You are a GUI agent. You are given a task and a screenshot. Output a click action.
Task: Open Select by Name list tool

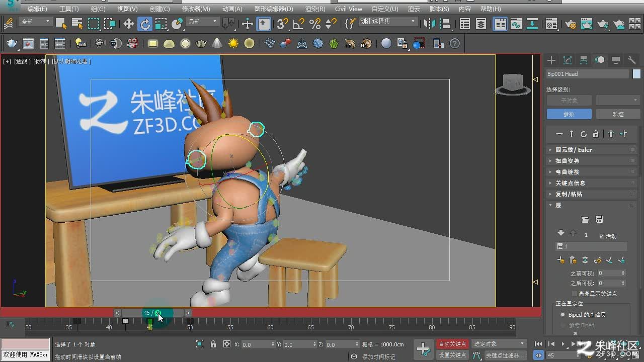coord(77,24)
